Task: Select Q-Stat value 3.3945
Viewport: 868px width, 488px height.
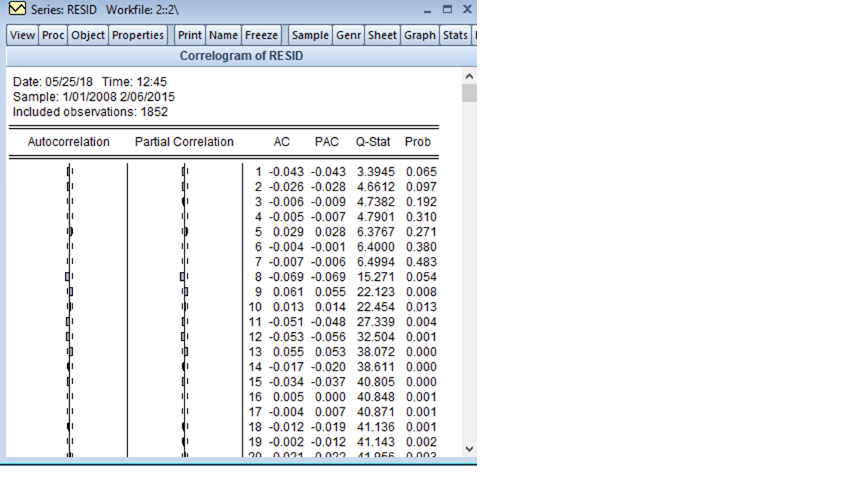Action: 376,172
